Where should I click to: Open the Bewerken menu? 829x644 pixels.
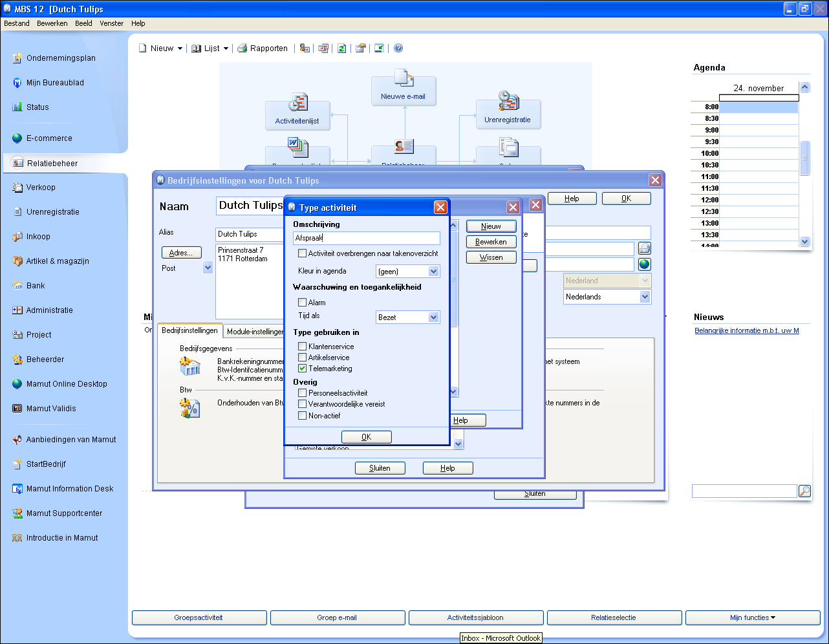click(x=52, y=23)
